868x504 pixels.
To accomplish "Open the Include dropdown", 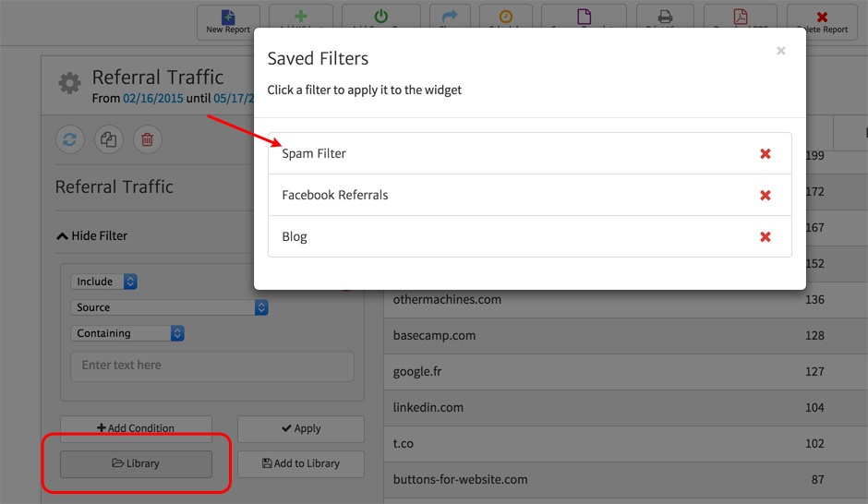I will 104,282.
